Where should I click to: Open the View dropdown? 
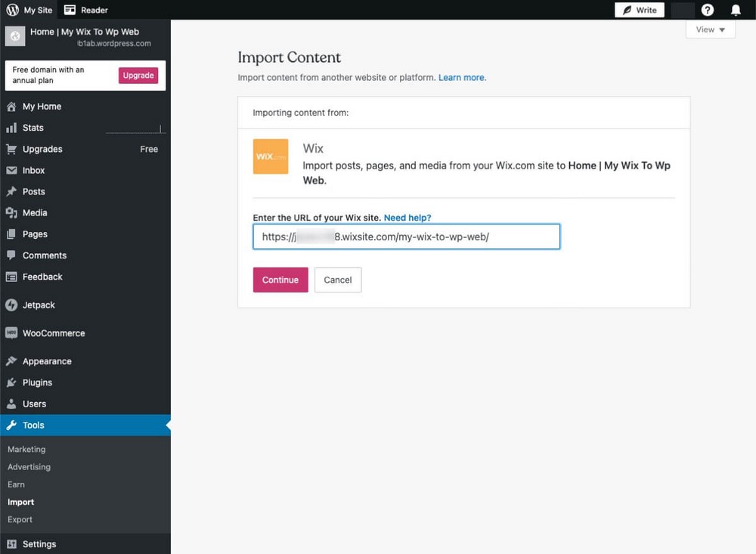(x=710, y=29)
